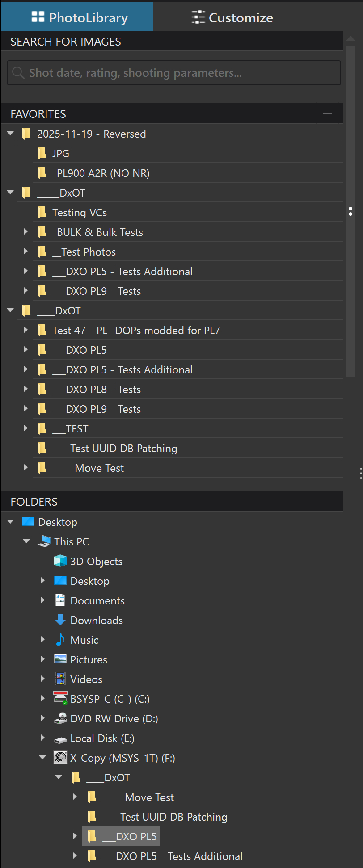Image resolution: width=363 pixels, height=868 pixels.
Task: Collapse the Favorites panel with minus button
Action: click(328, 113)
